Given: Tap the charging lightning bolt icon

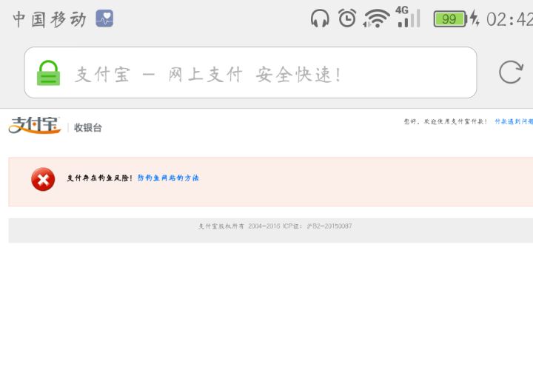Looking at the screenshot, I should [x=475, y=18].
